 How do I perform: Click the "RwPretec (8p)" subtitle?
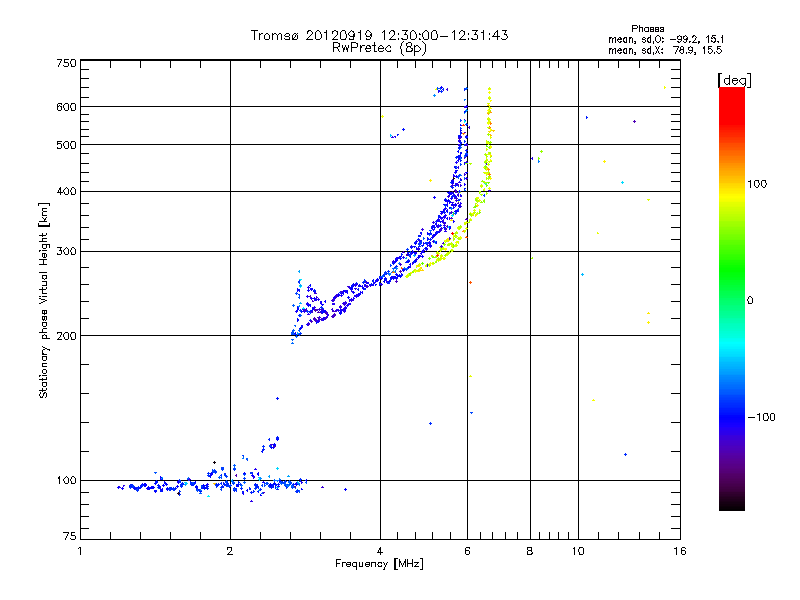coord(379,48)
